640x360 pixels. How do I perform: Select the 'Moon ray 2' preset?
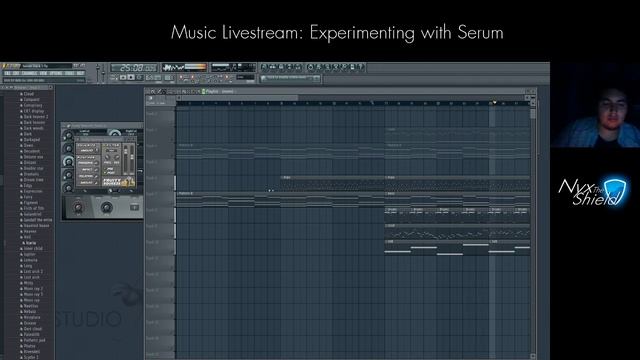(x=33, y=289)
